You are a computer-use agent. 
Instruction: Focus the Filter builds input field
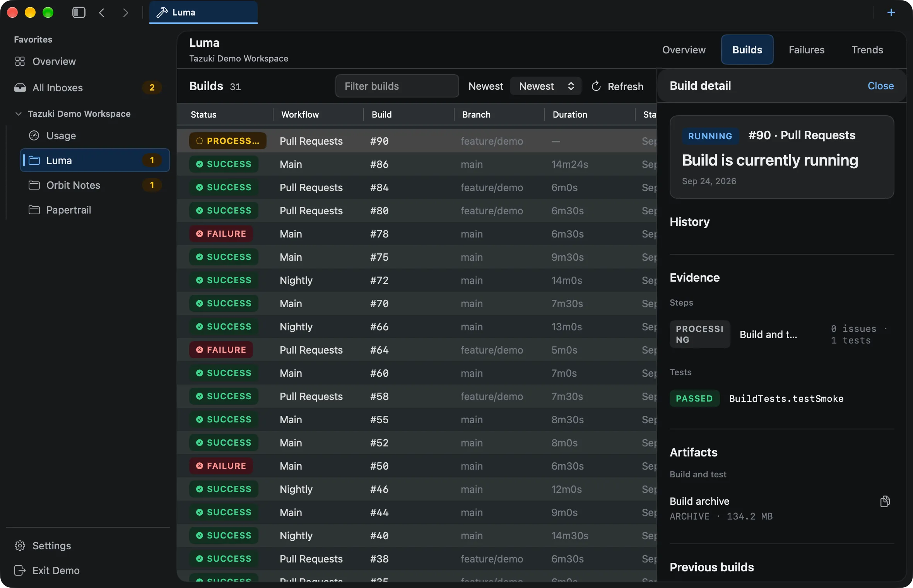[x=397, y=86]
